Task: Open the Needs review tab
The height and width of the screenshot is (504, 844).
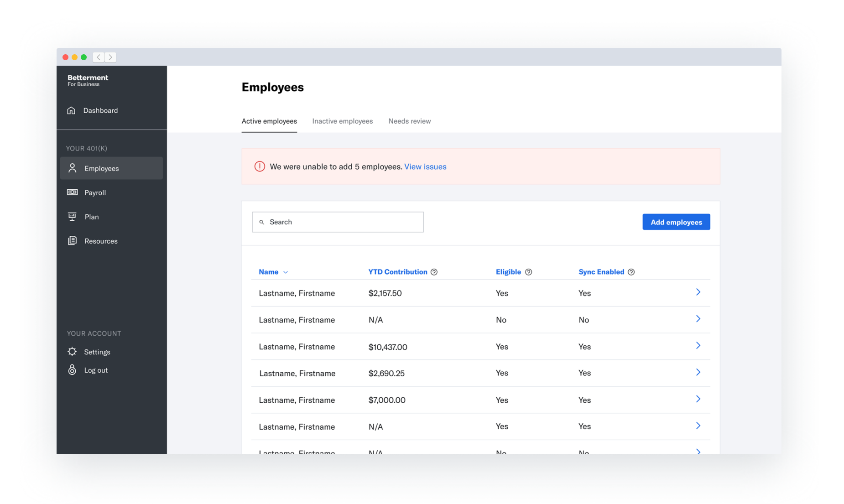Action: (x=409, y=121)
